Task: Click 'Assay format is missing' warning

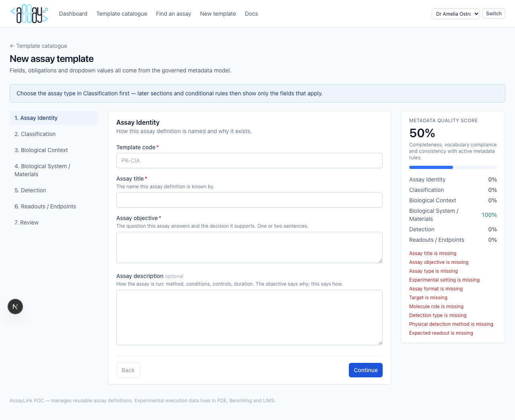Action: pos(436,289)
